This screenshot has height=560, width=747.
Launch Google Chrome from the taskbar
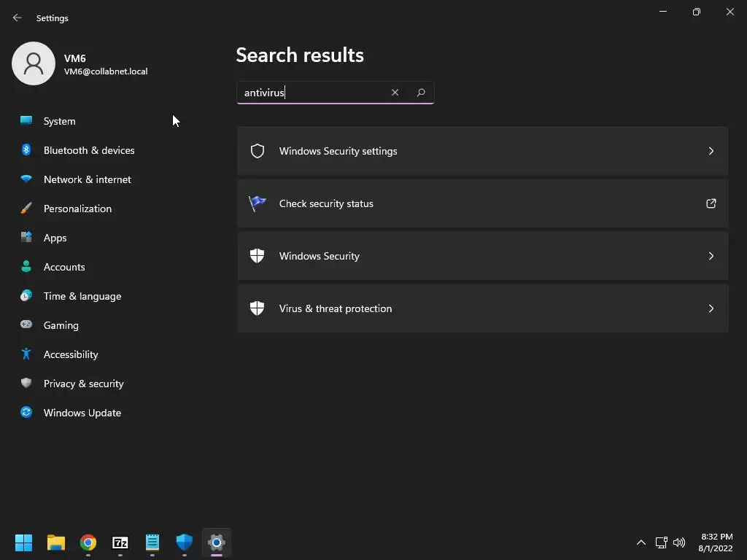(x=88, y=542)
